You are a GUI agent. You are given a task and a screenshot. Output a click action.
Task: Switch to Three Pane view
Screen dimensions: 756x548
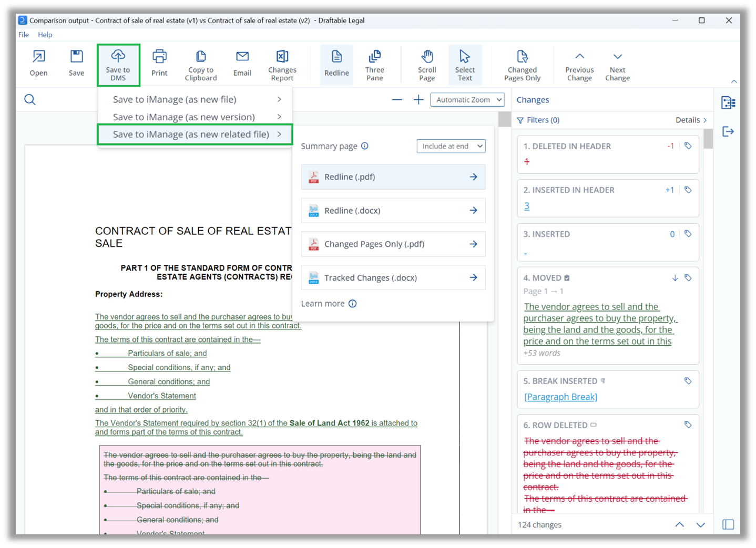pyautogui.click(x=375, y=65)
